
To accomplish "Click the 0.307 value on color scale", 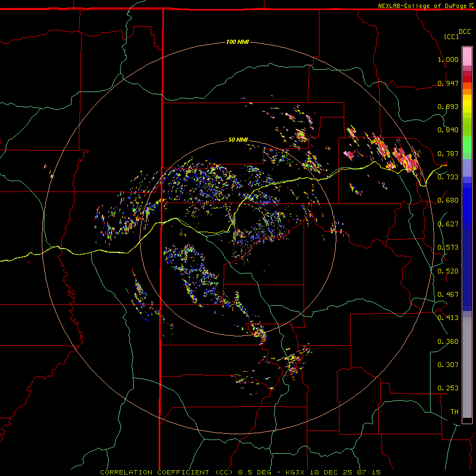I will (448, 365).
